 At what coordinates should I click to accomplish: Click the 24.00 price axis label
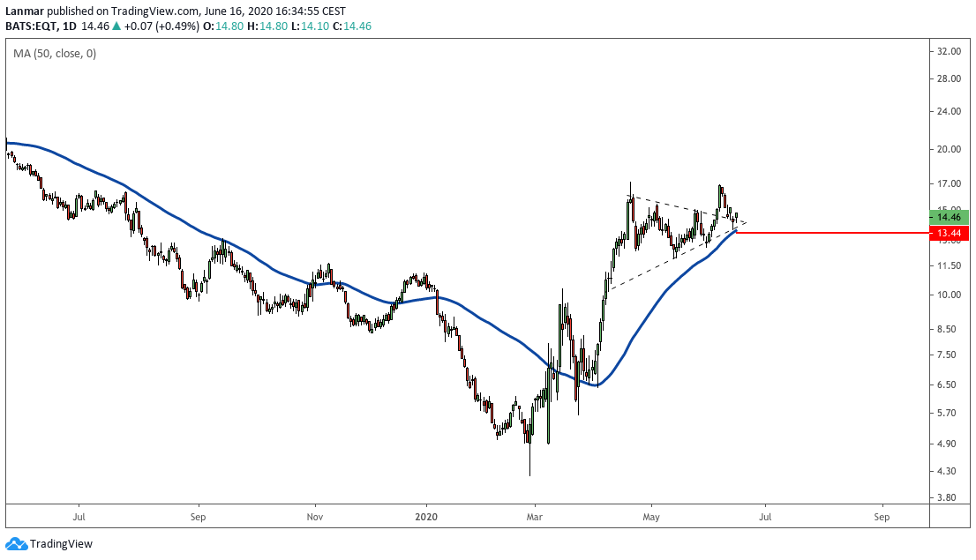click(x=950, y=112)
